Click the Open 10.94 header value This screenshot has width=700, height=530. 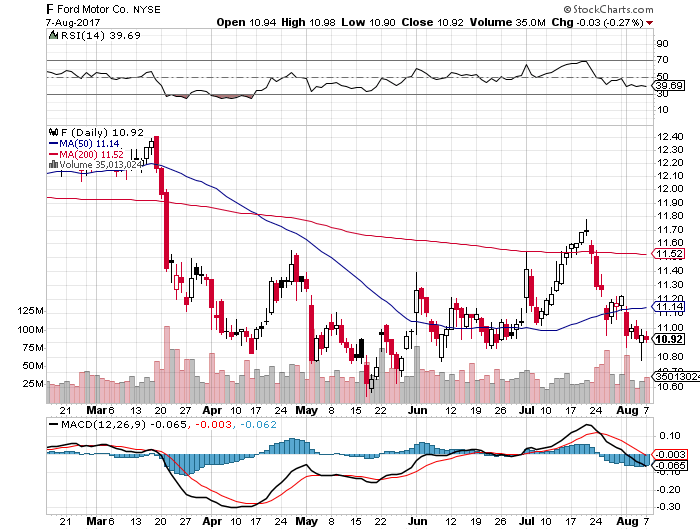tap(246, 22)
